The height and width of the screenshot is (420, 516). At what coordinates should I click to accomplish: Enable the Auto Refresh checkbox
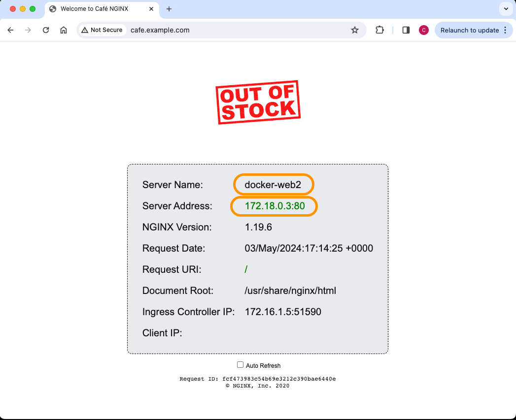(x=240, y=365)
